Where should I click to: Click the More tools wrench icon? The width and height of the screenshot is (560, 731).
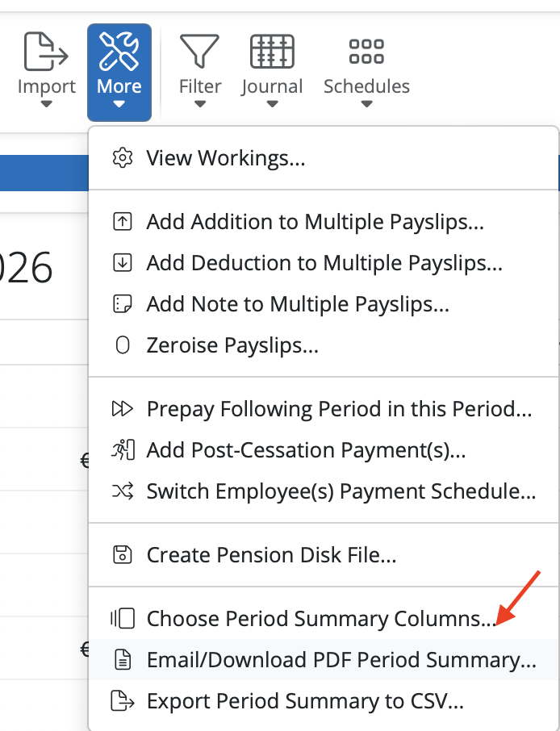point(119,52)
